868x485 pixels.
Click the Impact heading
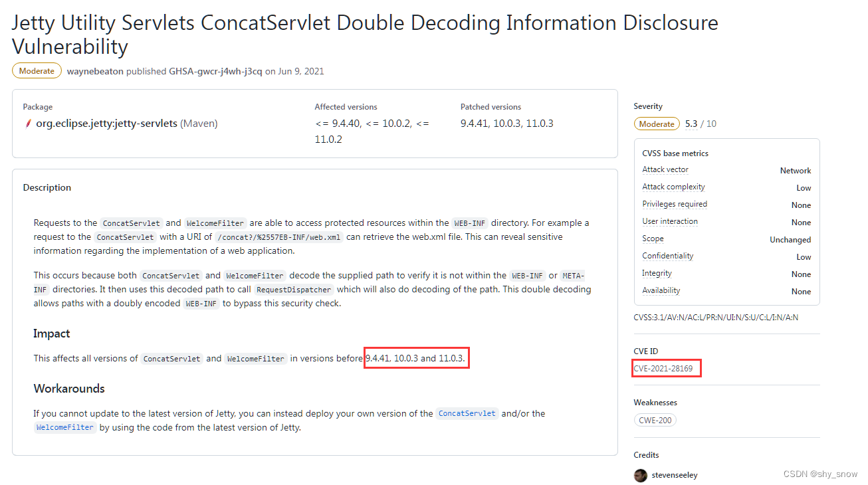coord(52,334)
